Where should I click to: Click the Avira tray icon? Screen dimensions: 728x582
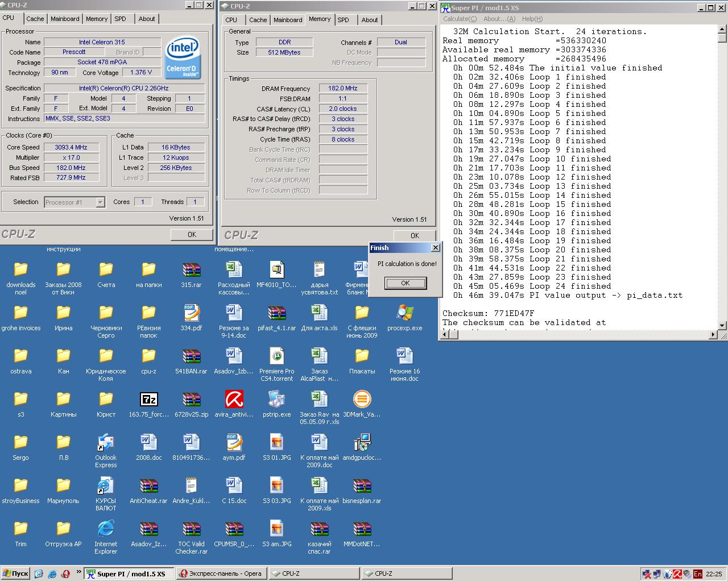677,574
